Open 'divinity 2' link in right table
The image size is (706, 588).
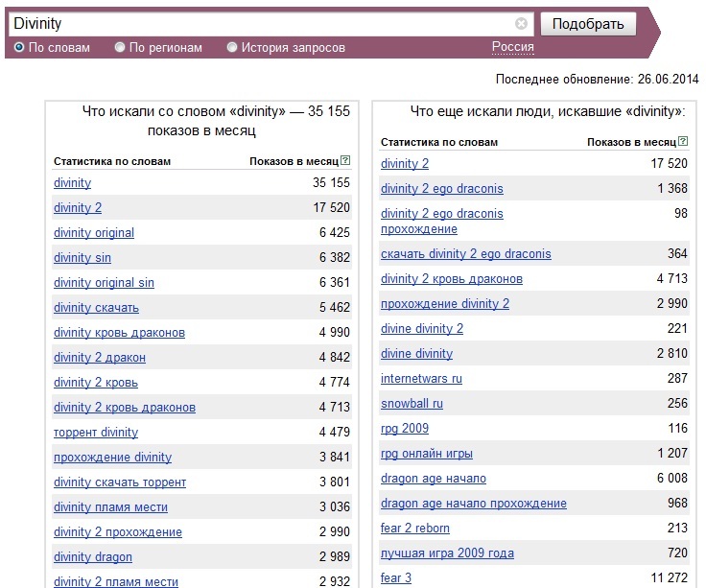405,163
